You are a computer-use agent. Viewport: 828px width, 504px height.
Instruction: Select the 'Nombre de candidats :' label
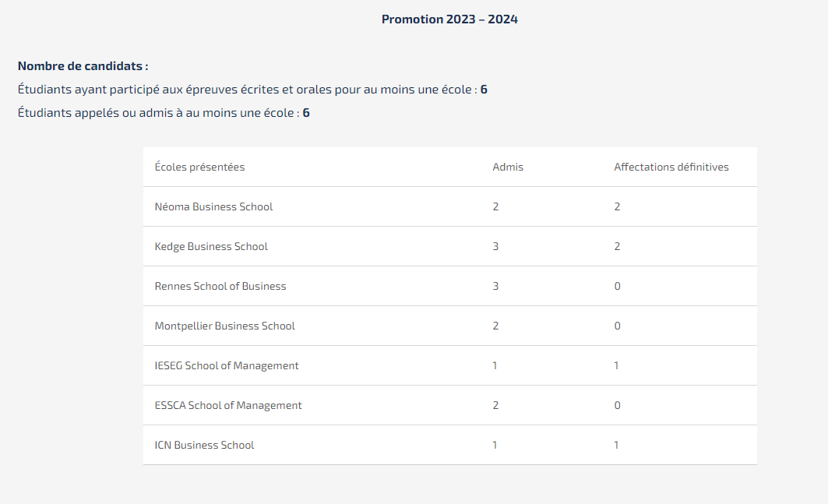click(83, 66)
